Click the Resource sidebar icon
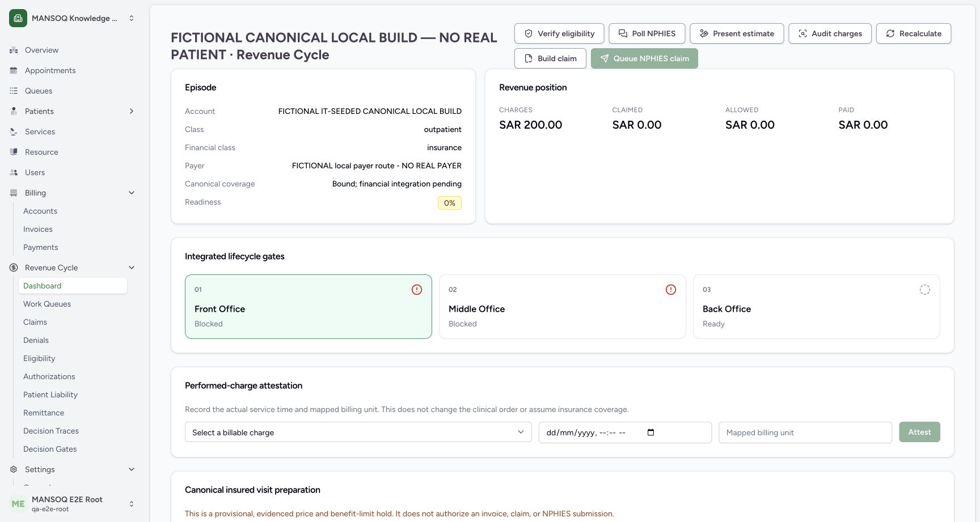980x522 pixels. click(x=14, y=152)
